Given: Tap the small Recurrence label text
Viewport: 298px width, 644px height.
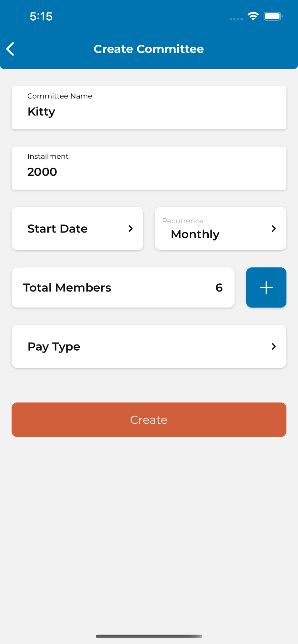Looking at the screenshot, I should (183, 221).
